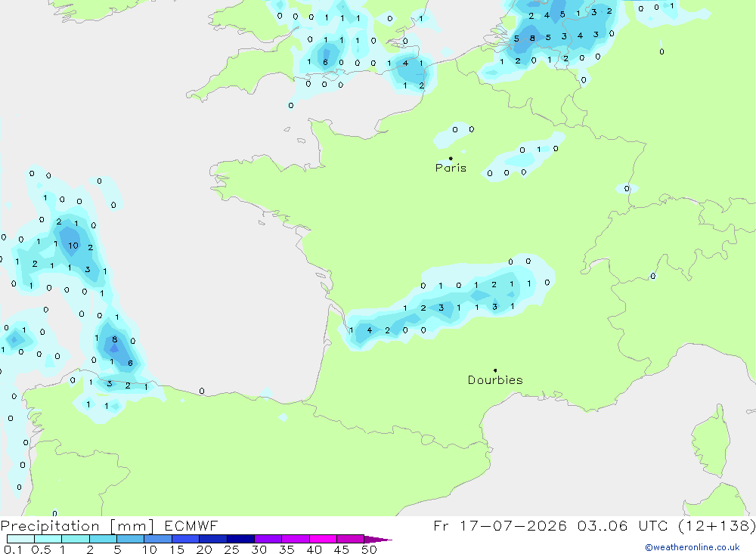Select the 20–25 mm dark blue legend swatch
Image resolution: width=756 pixels, height=554 pixels.
pyautogui.click(x=212, y=539)
